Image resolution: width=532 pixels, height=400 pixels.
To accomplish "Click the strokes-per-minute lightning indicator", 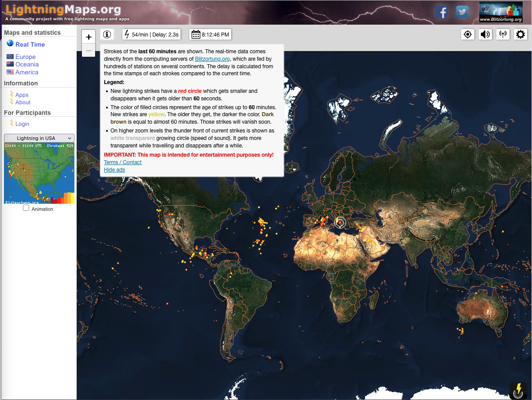I will point(151,34).
